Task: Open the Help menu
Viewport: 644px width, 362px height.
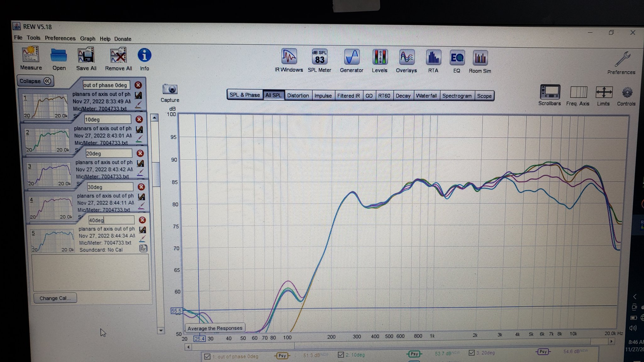Action: tap(105, 39)
